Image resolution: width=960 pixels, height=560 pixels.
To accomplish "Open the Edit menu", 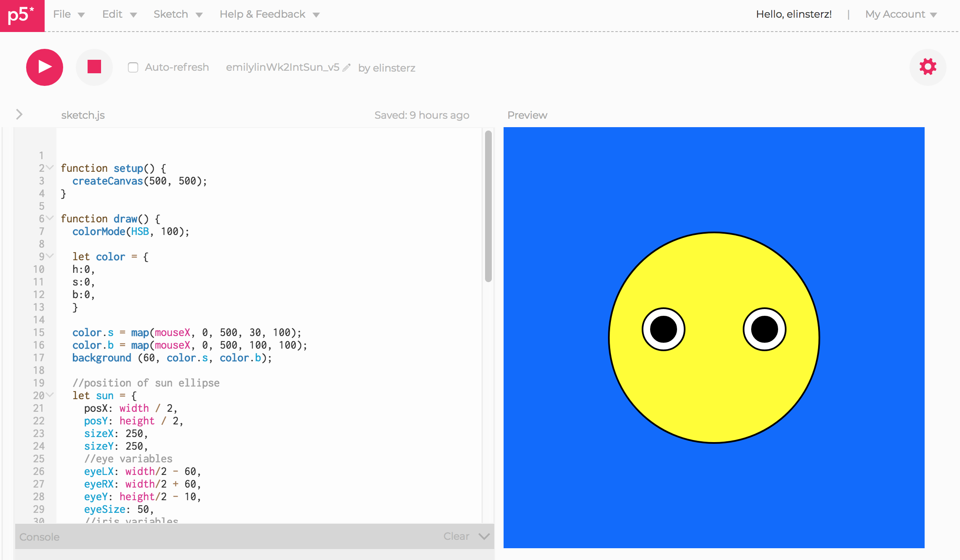I will [120, 14].
